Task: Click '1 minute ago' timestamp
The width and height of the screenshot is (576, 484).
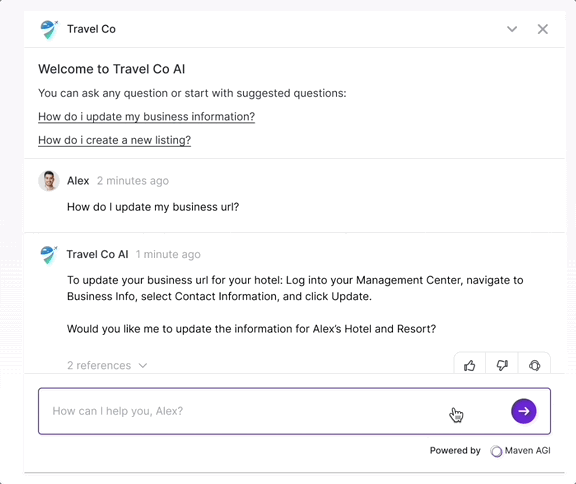Action: 168,254
